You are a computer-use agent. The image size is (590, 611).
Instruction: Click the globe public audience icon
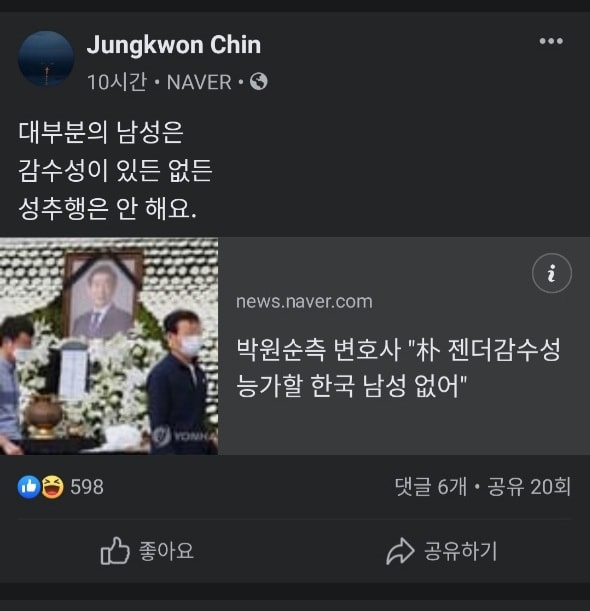[258, 82]
